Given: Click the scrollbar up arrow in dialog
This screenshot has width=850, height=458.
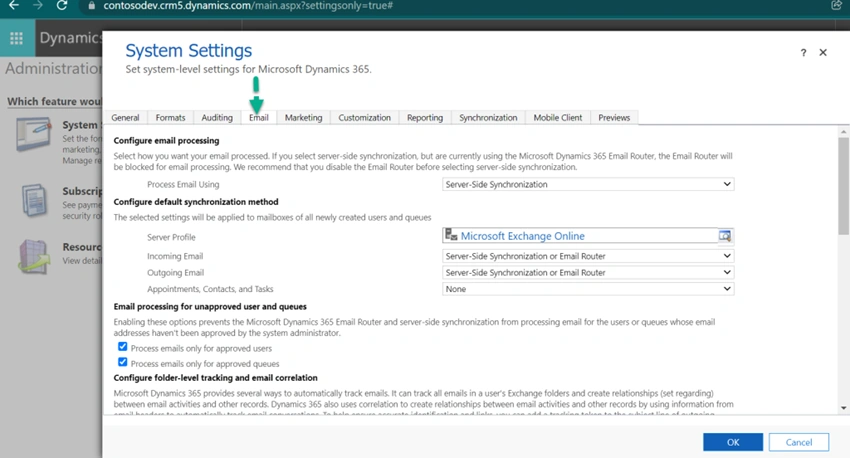Looking at the screenshot, I should (x=843, y=132).
